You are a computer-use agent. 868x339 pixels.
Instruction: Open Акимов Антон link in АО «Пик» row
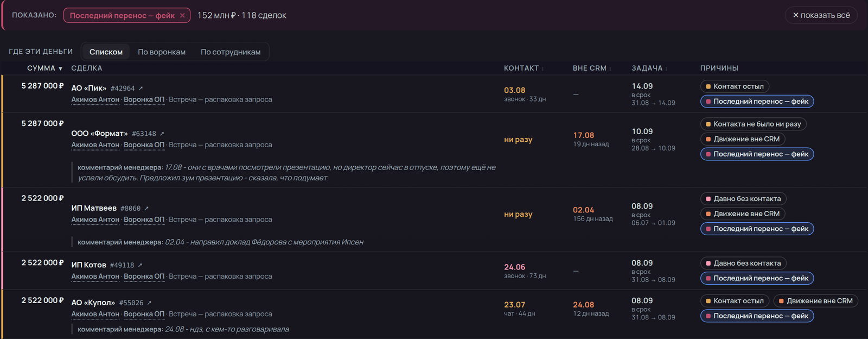95,99
